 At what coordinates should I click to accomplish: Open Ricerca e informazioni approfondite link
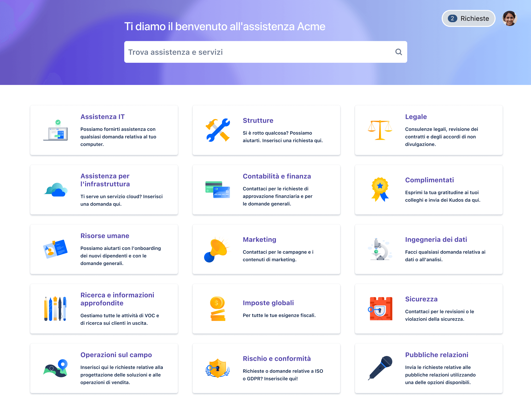[117, 299]
